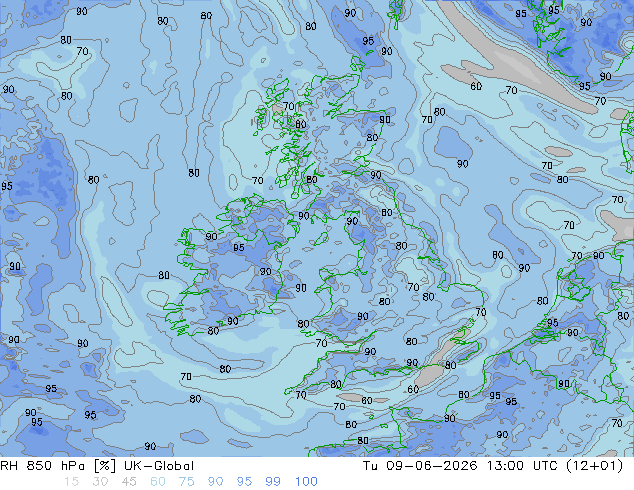634x490 pixels.
Task: Click the '(12+01)' forecast offset text
Action: click(x=594, y=466)
